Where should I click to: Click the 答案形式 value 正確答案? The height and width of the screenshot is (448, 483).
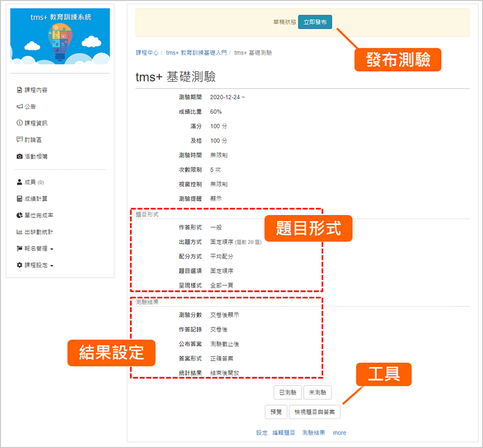[222, 358]
